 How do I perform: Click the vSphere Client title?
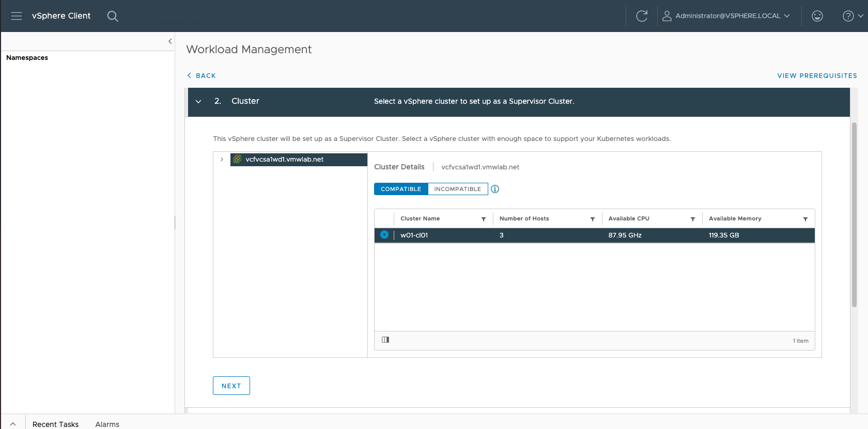[x=61, y=16]
